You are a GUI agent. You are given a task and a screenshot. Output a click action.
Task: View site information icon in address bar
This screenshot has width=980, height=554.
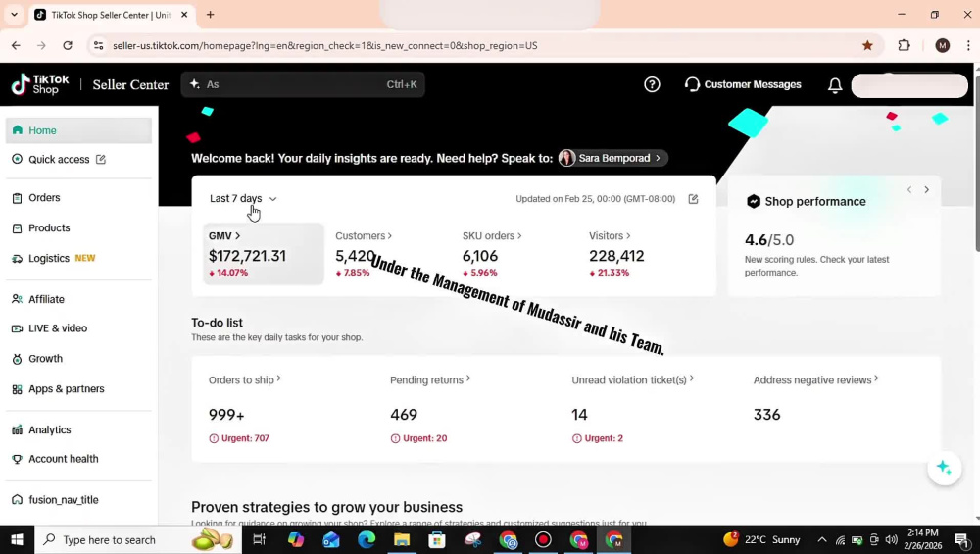coord(98,45)
